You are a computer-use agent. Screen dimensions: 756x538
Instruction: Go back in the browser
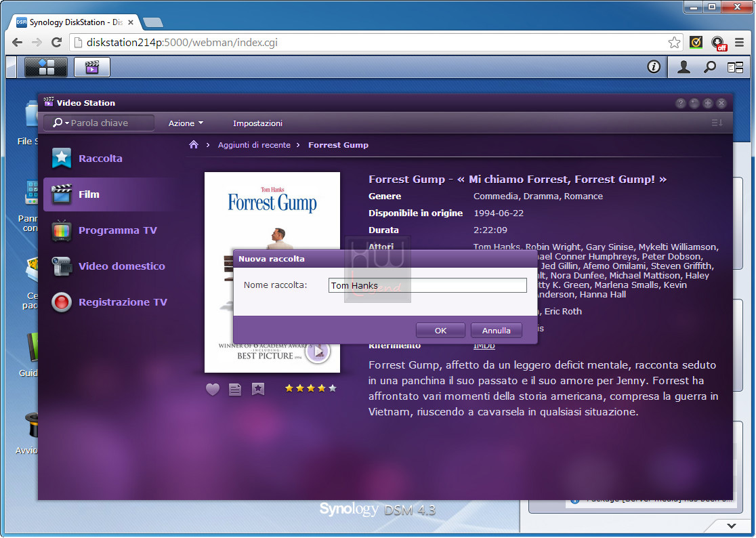point(18,43)
